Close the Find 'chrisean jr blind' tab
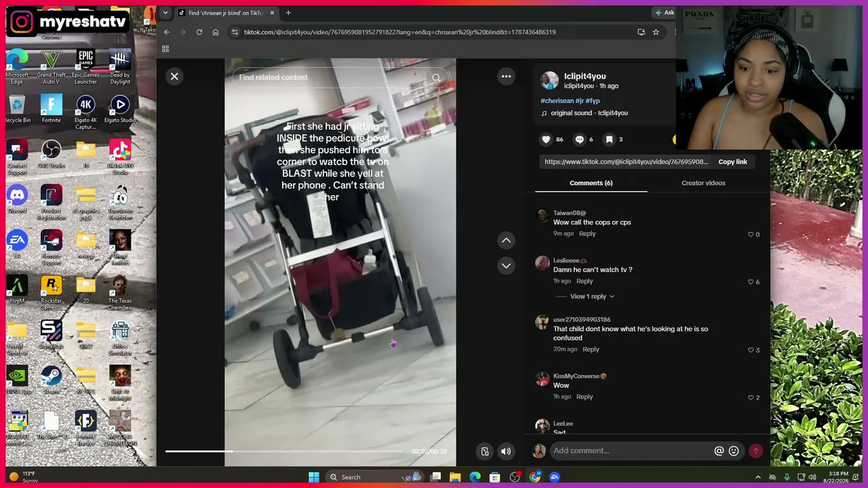The image size is (868, 488). pos(272,13)
